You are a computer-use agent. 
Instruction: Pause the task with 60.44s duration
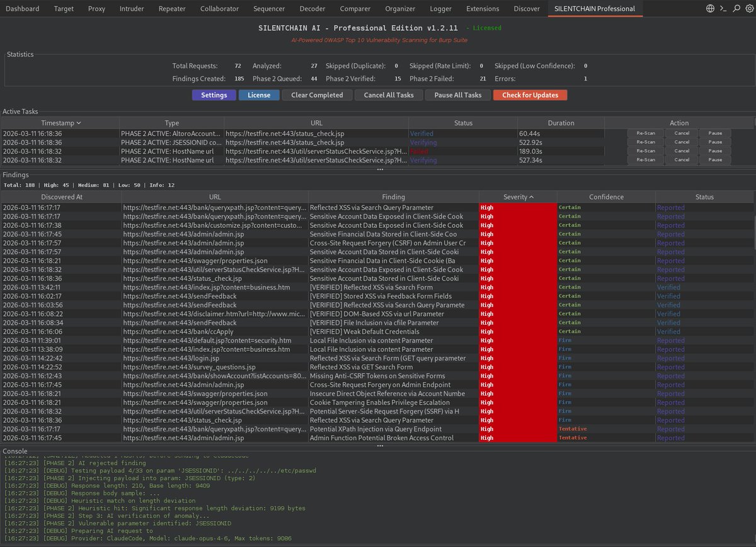[x=715, y=133]
